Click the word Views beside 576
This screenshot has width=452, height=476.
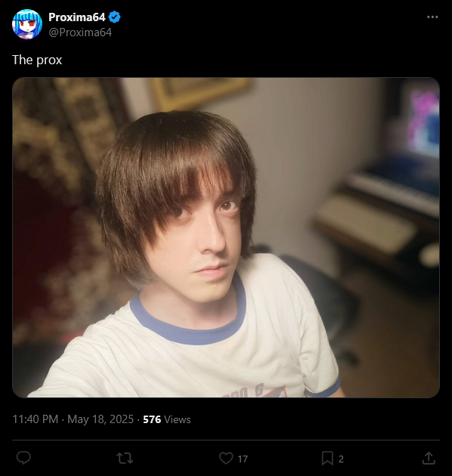(x=178, y=419)
